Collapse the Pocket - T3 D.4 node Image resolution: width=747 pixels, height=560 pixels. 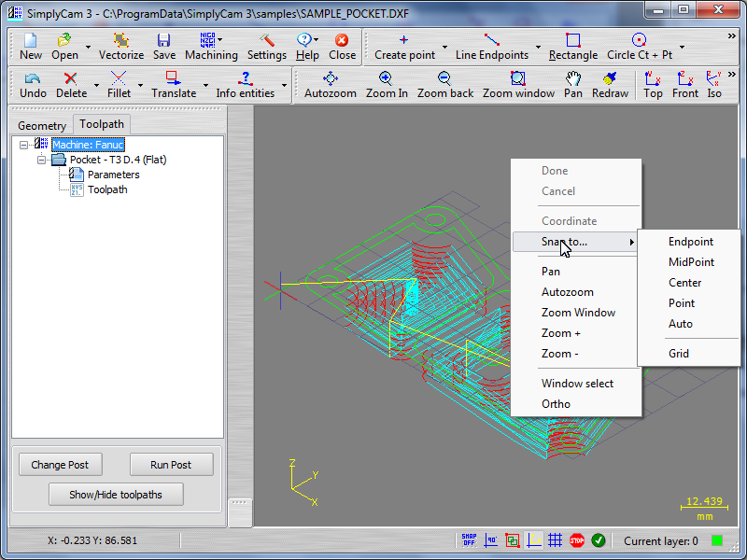pyautogui.click(x=41, y=160)
